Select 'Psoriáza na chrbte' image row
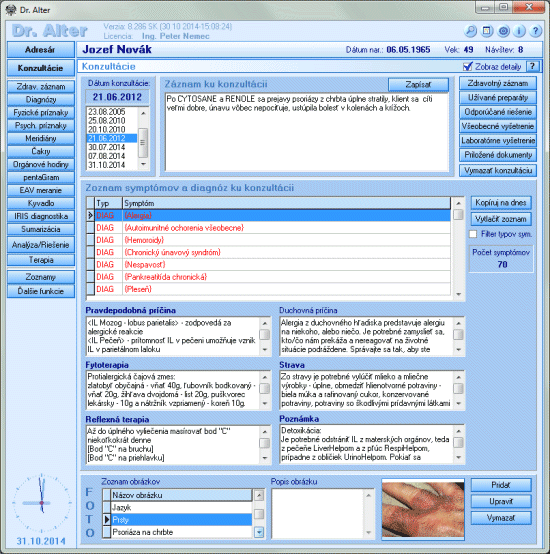Image resolution: width=550 pixels, height=554 pixels. coord(177,532)
